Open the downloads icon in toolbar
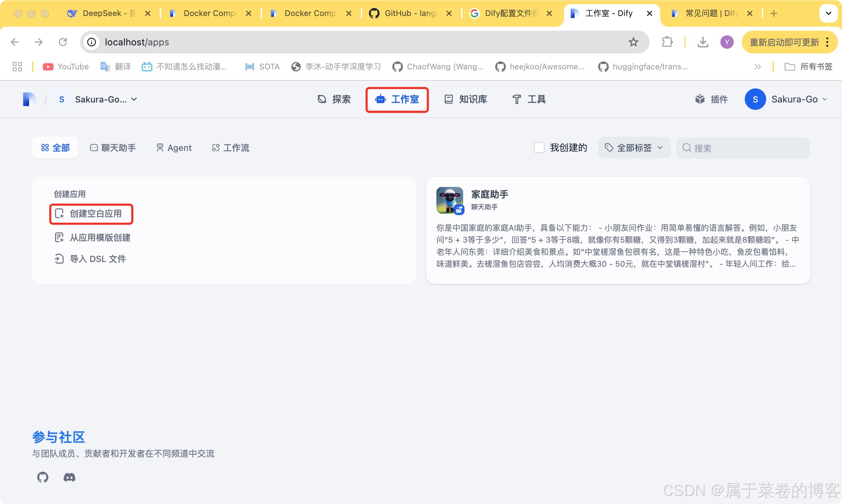This screenshot has width=842, height=504. 703,42
